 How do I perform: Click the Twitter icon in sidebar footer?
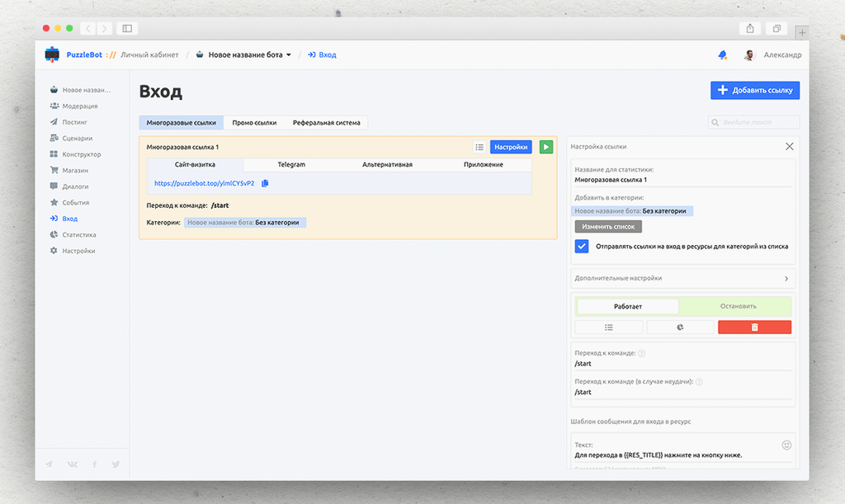tap(116, 464)
